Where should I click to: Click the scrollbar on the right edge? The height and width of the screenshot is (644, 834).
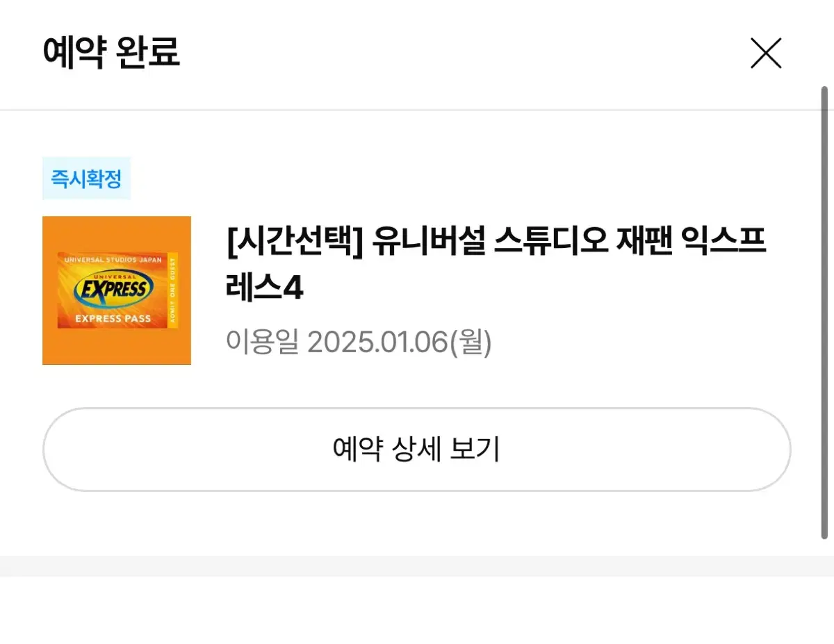[824, 313]
